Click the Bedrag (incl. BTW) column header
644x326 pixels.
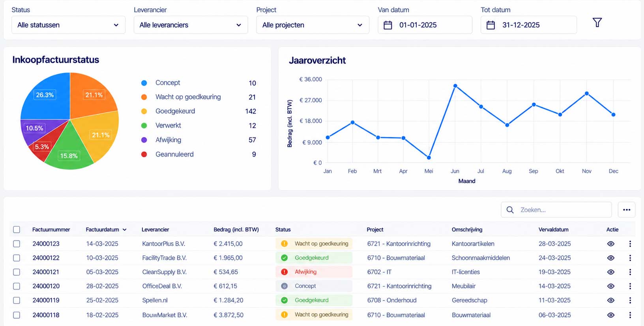(x=236, y=230)
